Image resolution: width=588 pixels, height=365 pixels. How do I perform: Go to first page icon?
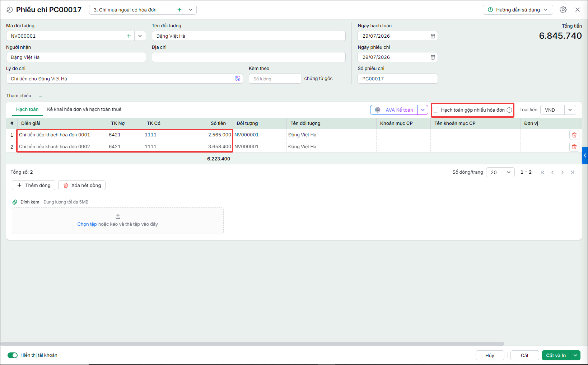tap(542, 172)
